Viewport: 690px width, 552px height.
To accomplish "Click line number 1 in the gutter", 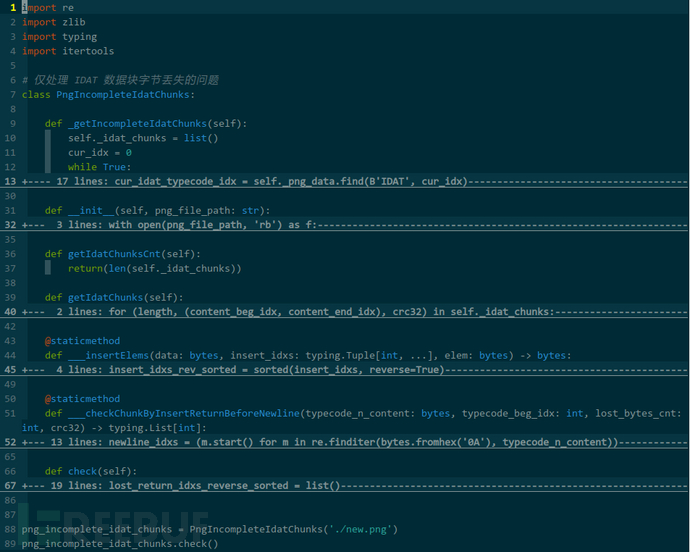I will point(13,7).
